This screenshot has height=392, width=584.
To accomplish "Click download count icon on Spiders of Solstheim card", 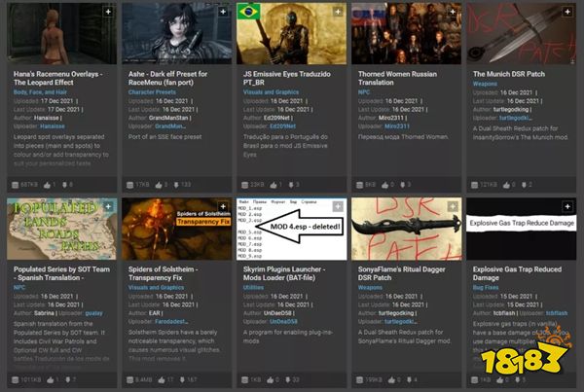I will pyautogui.click(x=182, y=379).
